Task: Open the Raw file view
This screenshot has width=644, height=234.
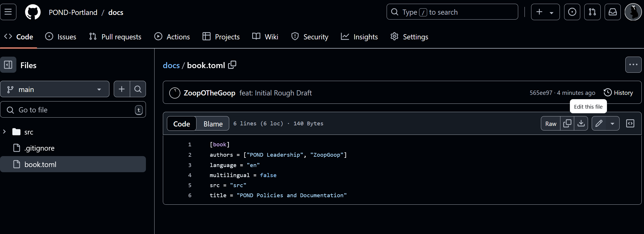Action: pos(551,124)
